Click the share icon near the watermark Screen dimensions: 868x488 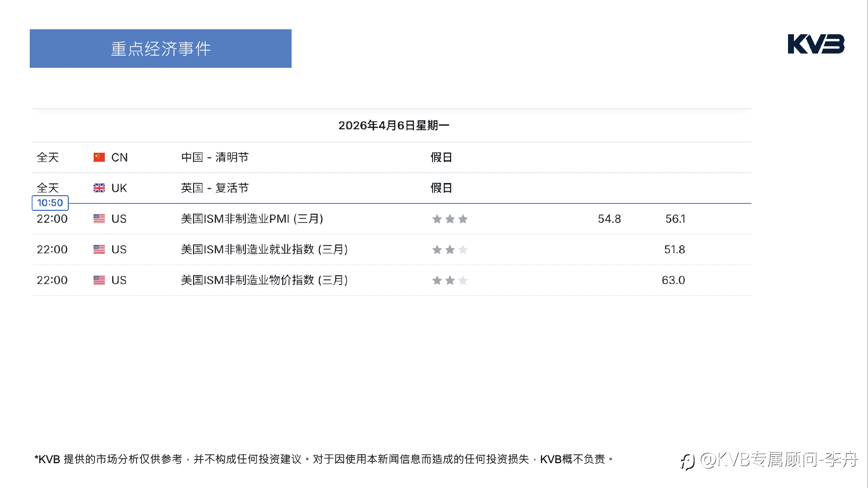click(x=688, y=461)
